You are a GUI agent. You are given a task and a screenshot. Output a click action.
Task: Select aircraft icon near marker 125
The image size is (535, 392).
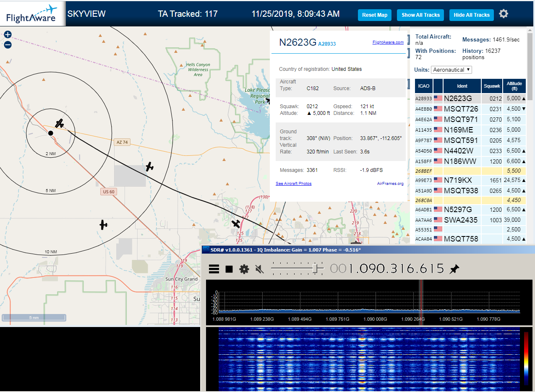point(236,223)
